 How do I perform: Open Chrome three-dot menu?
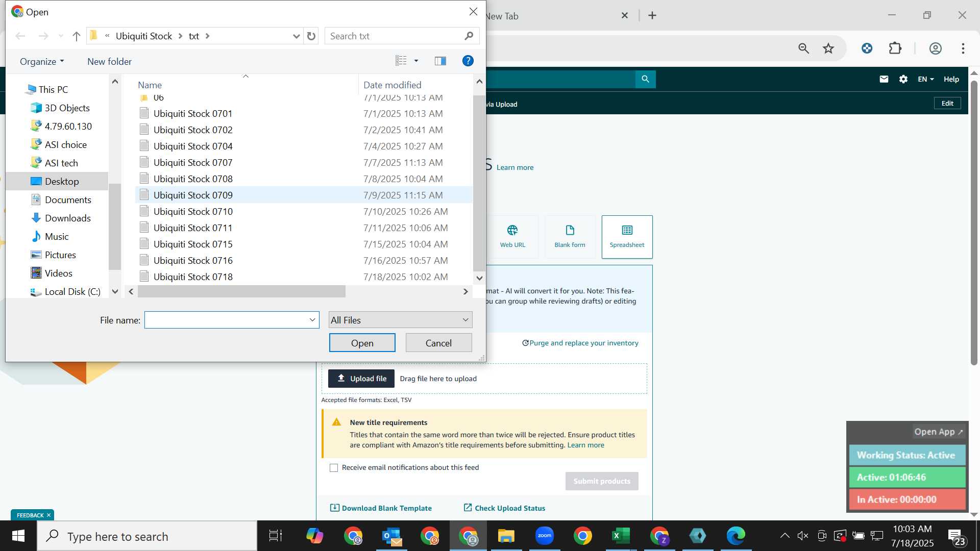tap(963, 48)
